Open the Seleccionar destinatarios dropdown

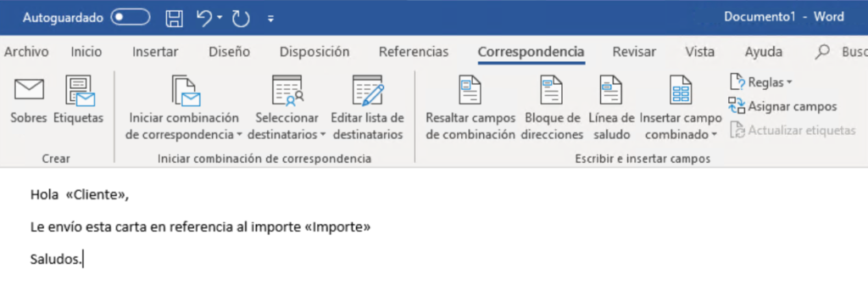pos(322,135)
